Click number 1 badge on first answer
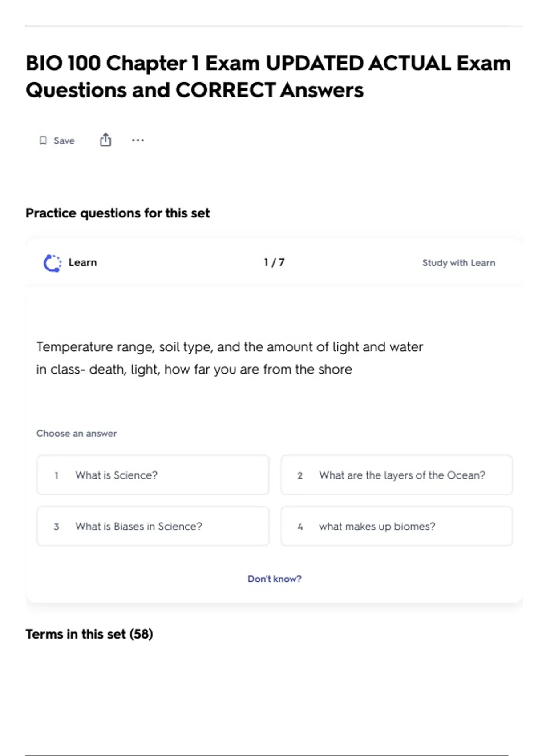 pos(57,475)
